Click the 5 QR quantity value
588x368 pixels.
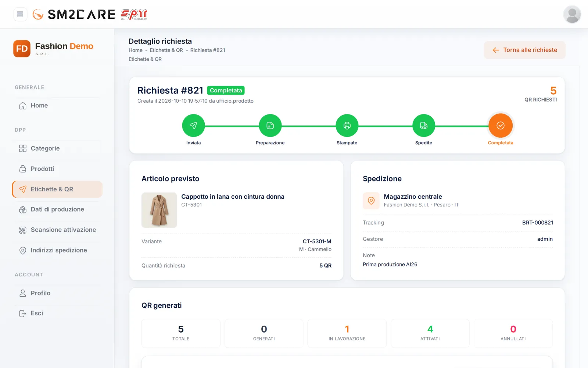tap(325, 266)
